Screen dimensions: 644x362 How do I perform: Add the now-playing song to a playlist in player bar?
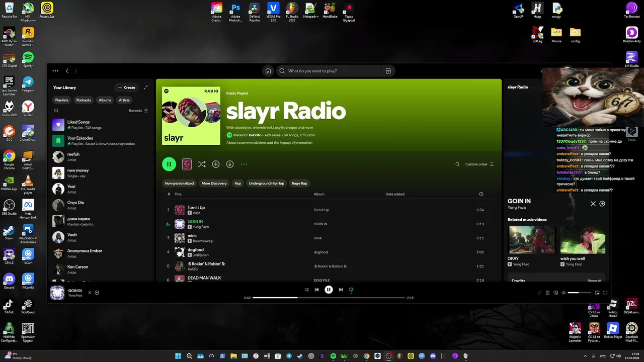tap(97, 293)
